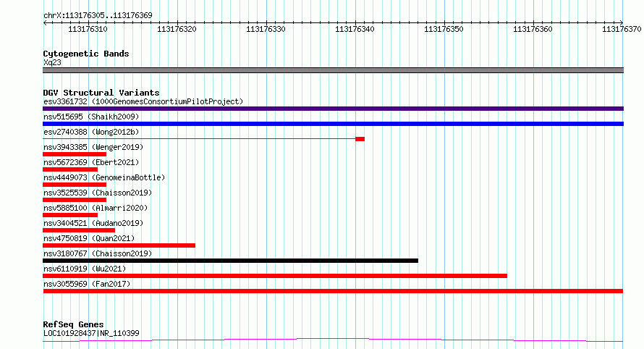Click the RefSeq Genes track title
This screenshot has height=349, width=644.
(73, 324)
